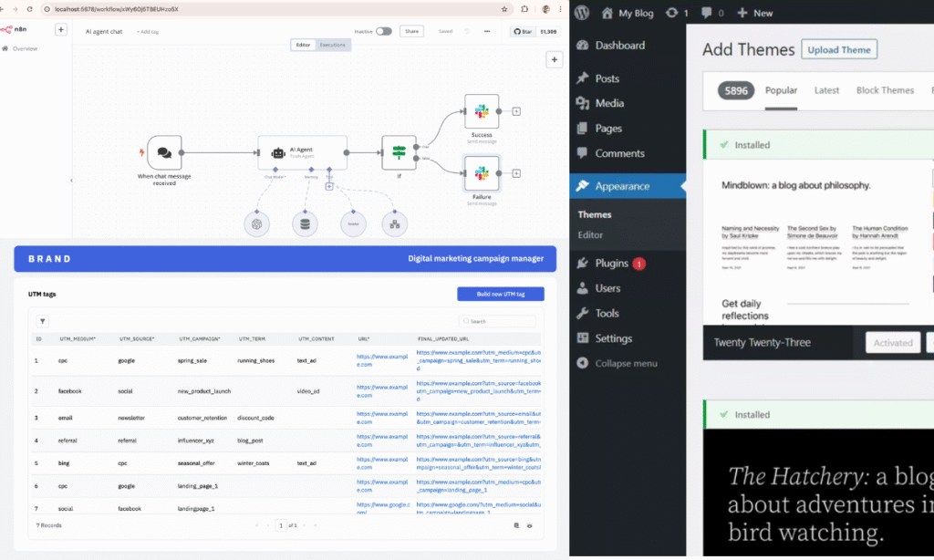
Task: Click the OpenAI chat model node
Action: [x=258, y=223]
